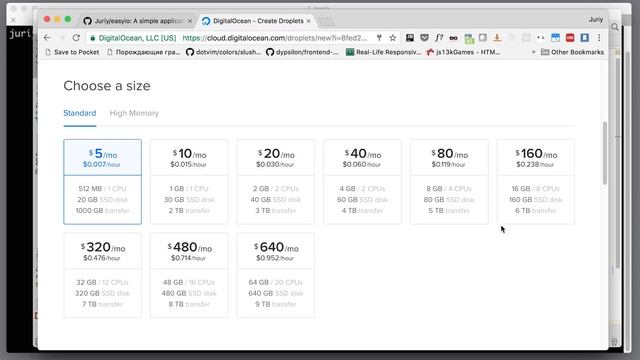640x360 pixels.
Task: Click the gray square extension icon
Action: 483,38
